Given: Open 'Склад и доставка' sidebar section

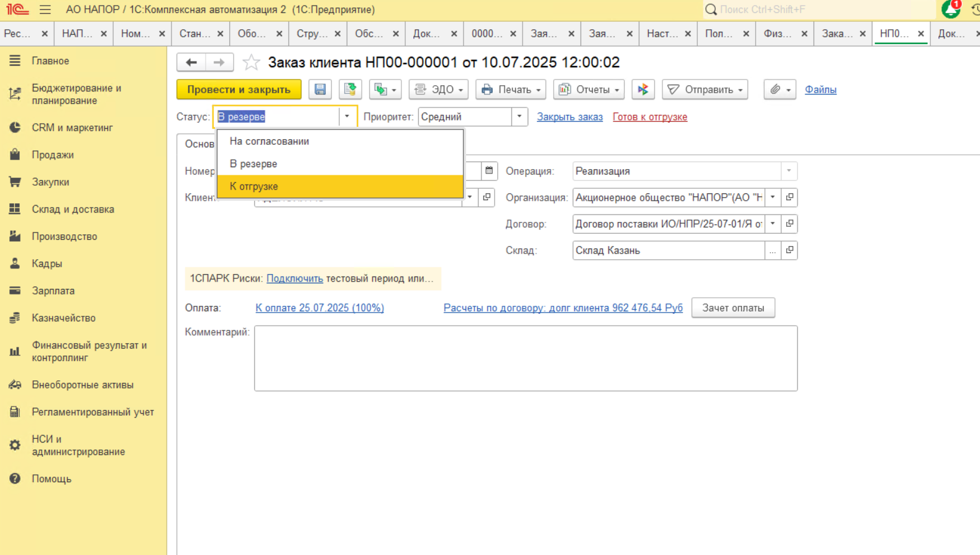Looking at the screenshot, I should click(x=73, y=209).
